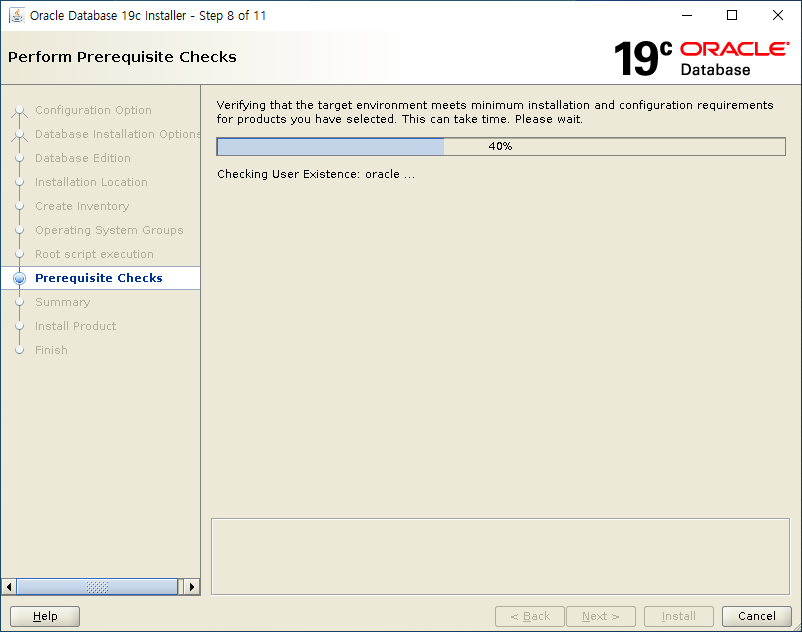Click the empty details text area
This screenshot has width=802, height=632.
501,557
